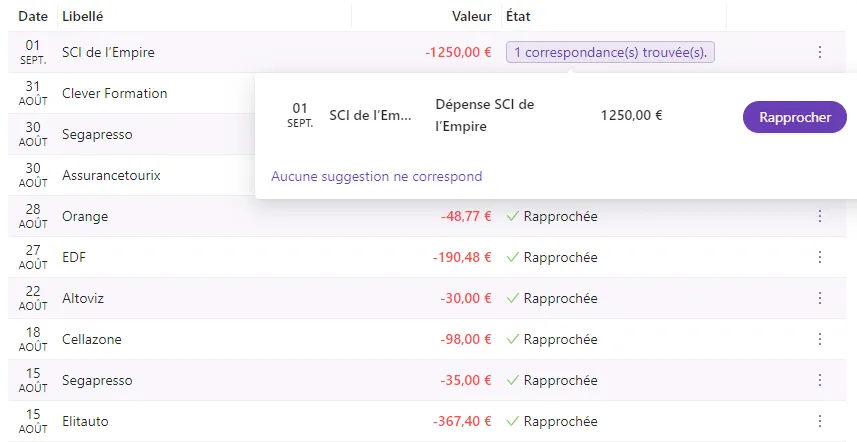Sort by the Libellé column header

pos(83,16)
